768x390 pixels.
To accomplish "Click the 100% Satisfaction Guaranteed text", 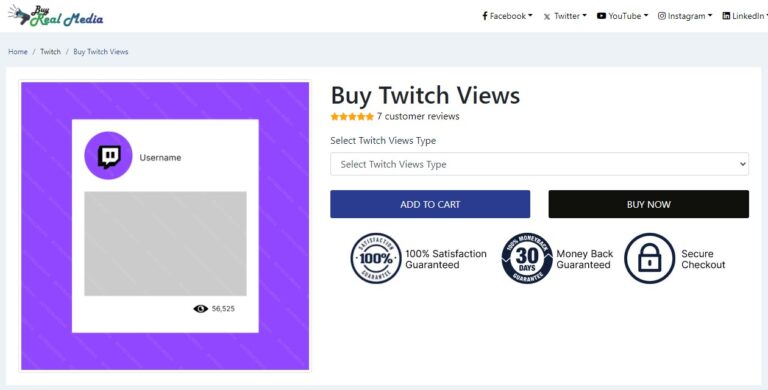I will point(446,259).
